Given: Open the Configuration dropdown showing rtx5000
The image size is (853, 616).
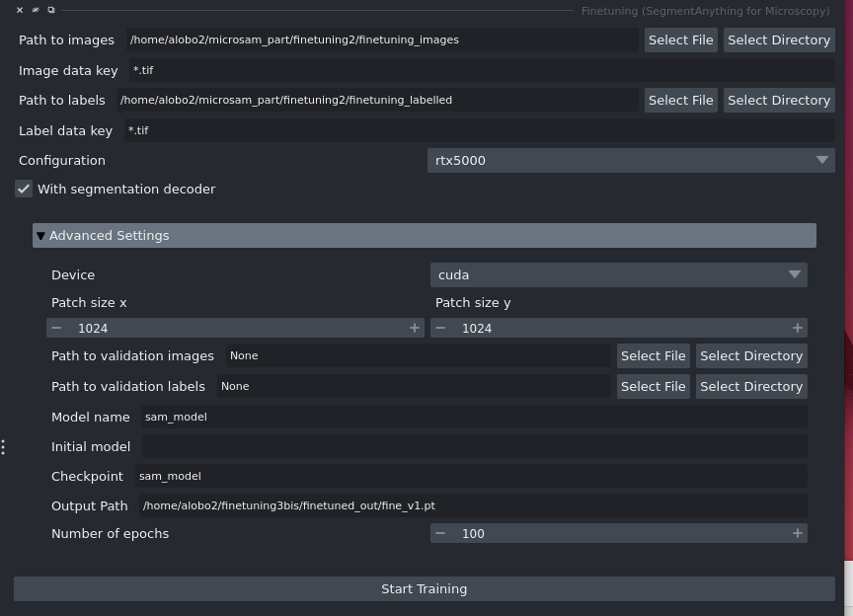Looking at the screenshot, I should (631, 160).
